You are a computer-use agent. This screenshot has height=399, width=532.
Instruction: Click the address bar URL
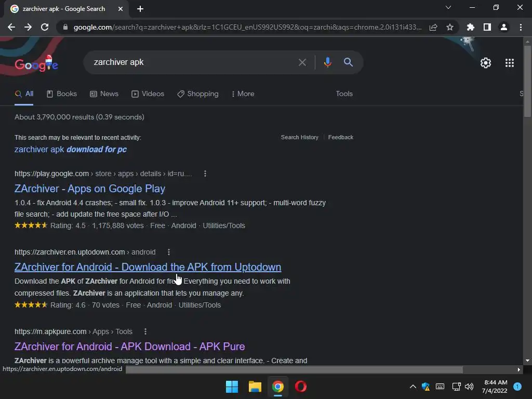[x=247, y=27]
